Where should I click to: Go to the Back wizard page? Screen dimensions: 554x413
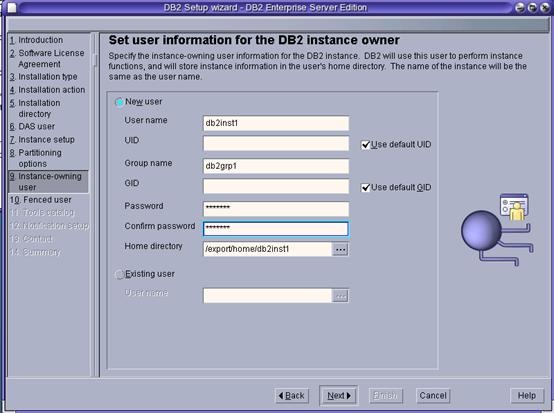pos(292,396)
